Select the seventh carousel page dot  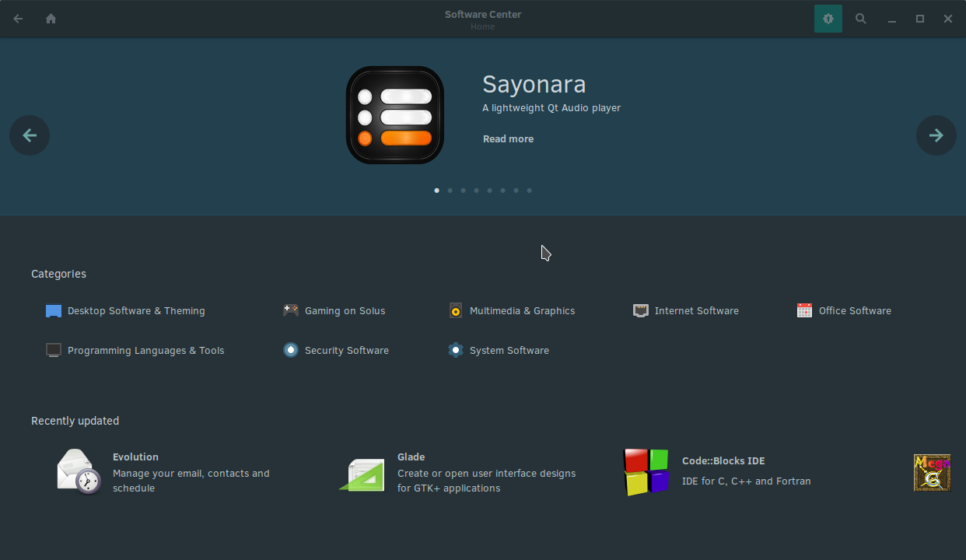click(x=516, y=191)
